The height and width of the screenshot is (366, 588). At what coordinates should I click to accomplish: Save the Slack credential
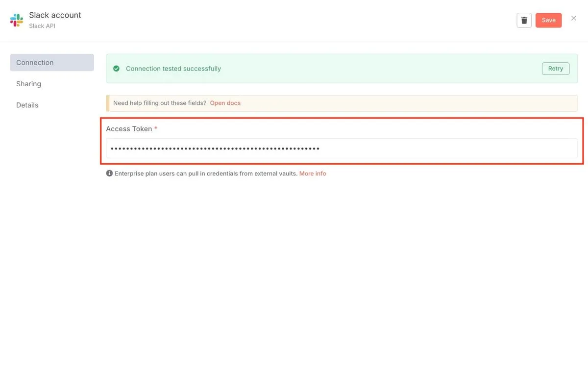[x=548, y=20]
